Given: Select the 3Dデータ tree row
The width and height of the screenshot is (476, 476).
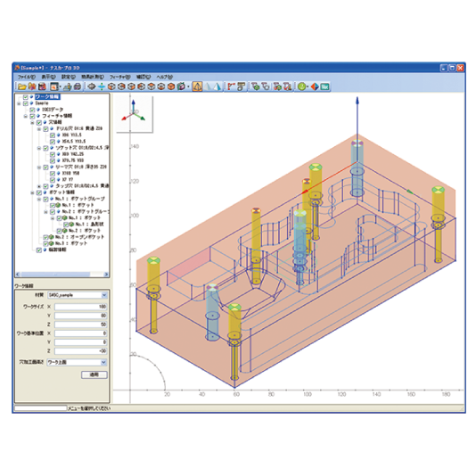Looking at the screenshot, I should tap(53, 110).
